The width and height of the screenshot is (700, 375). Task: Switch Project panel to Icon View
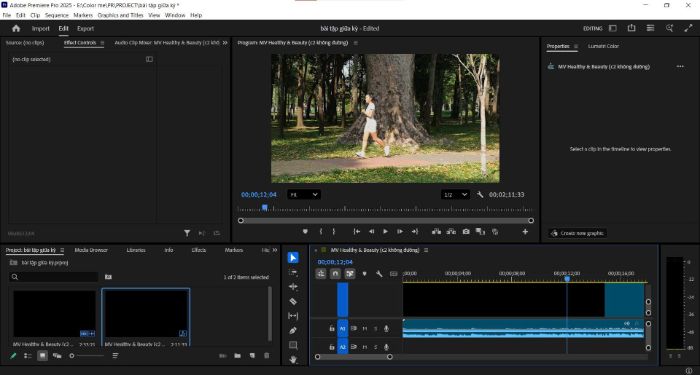(42, 356)
